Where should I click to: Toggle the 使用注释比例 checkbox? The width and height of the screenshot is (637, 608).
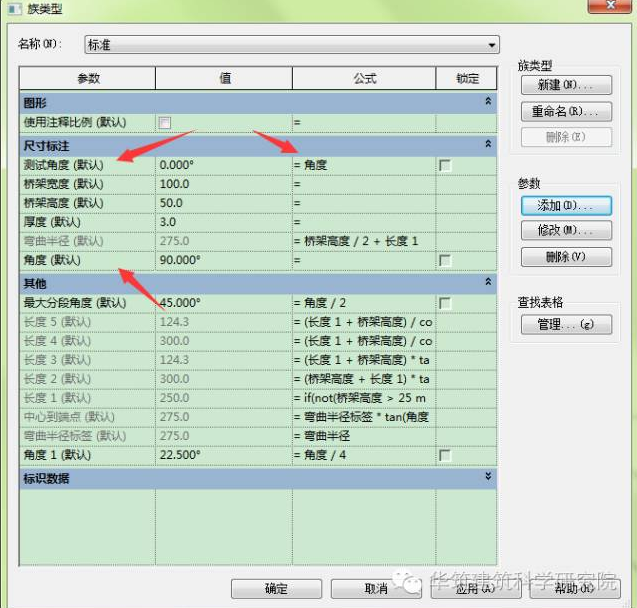coord(165,123)
